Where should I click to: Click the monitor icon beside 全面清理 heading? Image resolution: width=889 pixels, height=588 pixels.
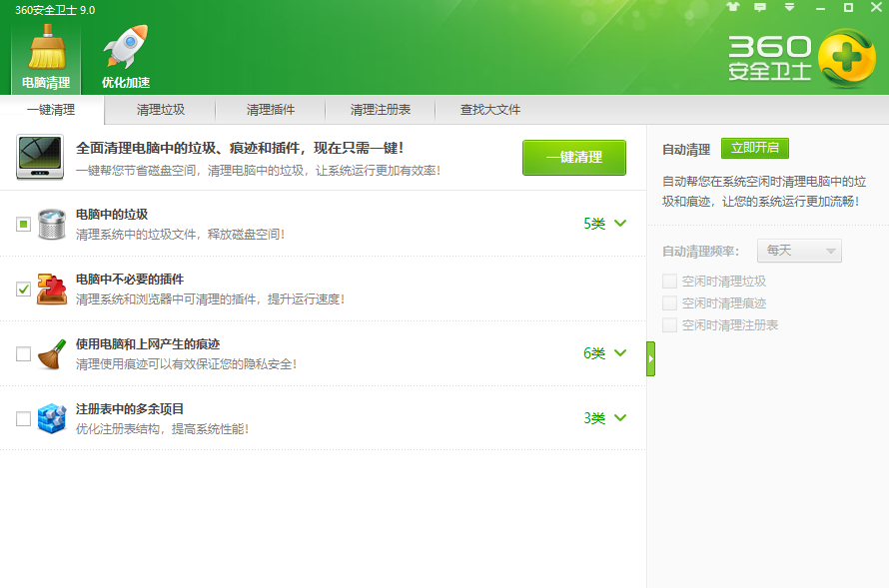(40, 157)
